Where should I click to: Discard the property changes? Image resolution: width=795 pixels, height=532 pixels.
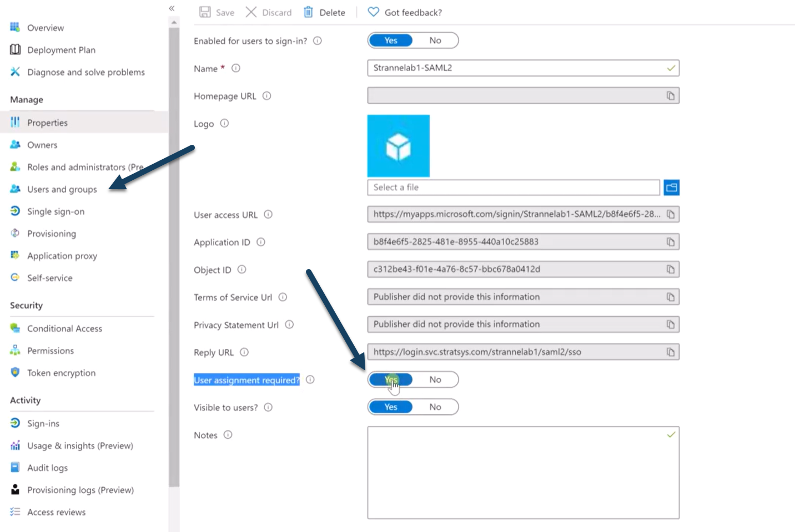coord(269,12)
